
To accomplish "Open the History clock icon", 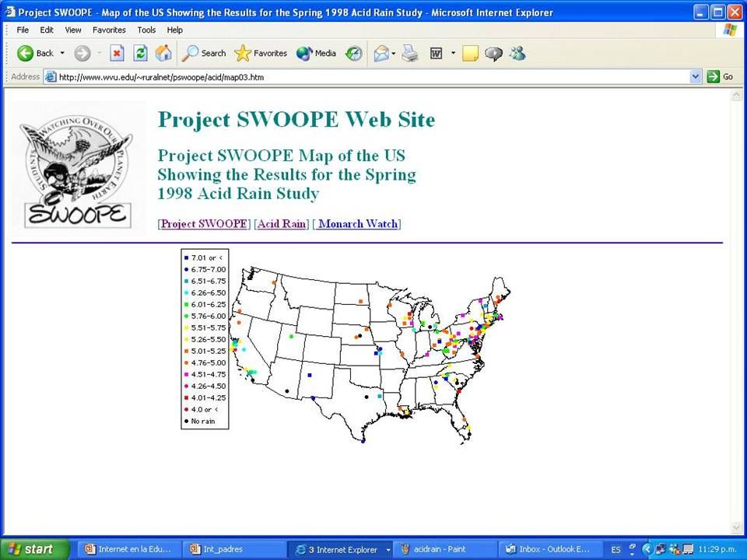I will [x=354, y=54].
